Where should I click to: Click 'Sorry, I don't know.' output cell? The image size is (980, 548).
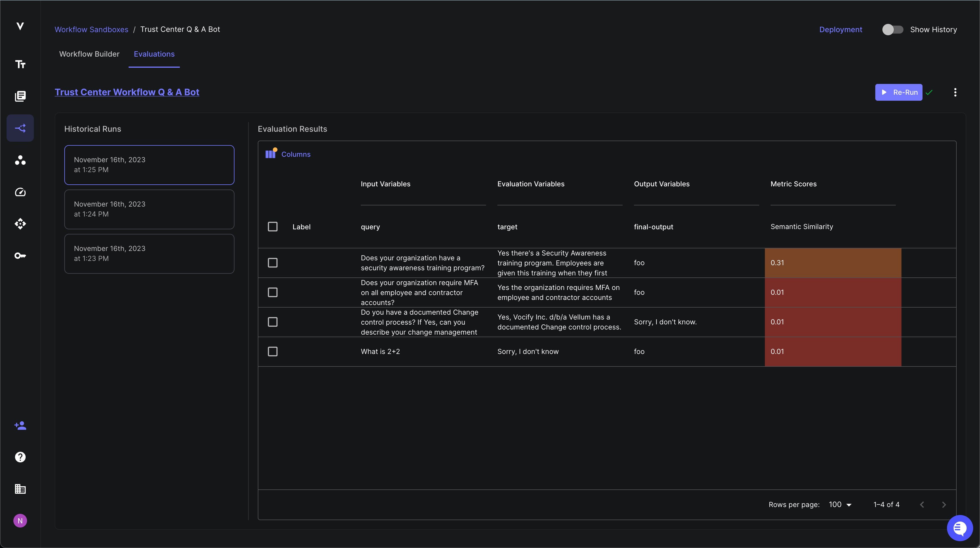coord(665,322)
